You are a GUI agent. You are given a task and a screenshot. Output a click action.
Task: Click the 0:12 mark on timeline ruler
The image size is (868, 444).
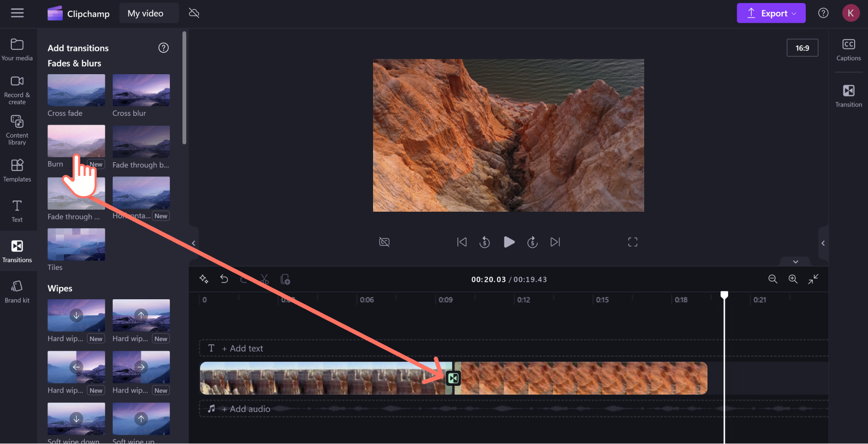524,300
